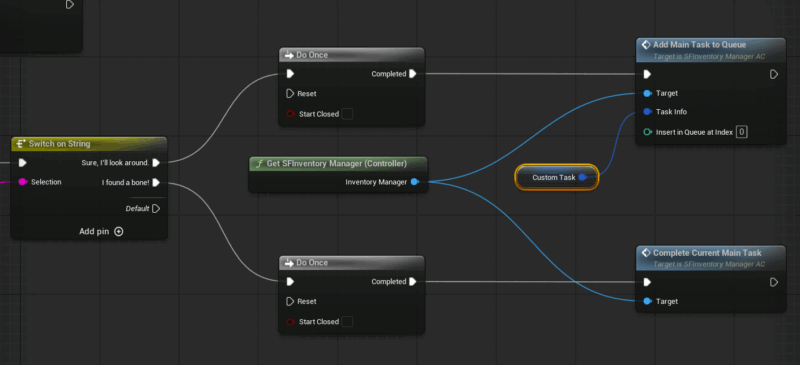Viewport: 800px width, 365px height.
Task: Click the 'I found a bone!' output pin
Action: click(x=156, y=182)
